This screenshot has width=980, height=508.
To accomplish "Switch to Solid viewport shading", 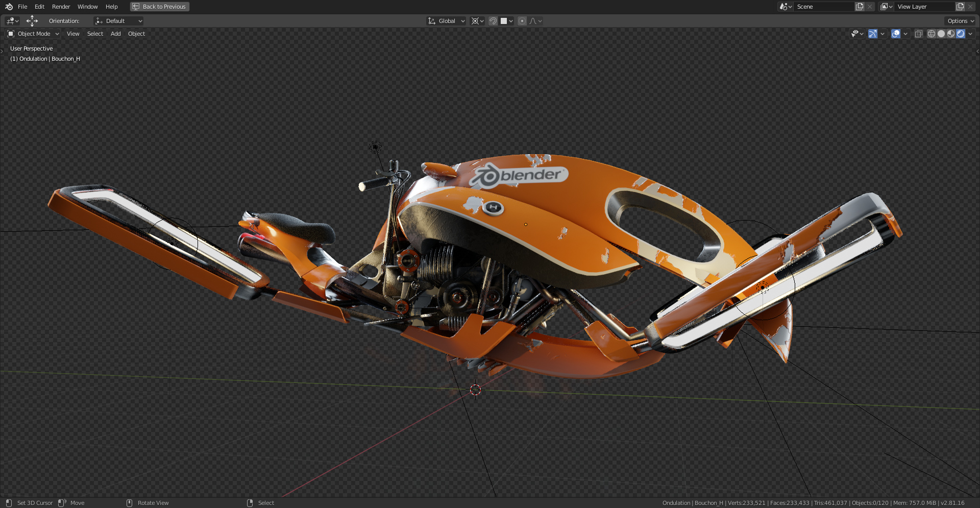I will pos(941,34).
